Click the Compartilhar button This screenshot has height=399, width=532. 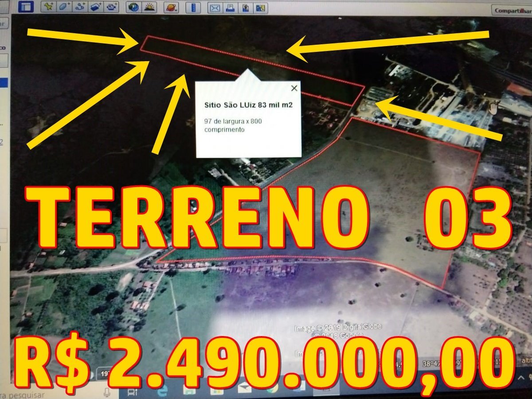point(512,10)
